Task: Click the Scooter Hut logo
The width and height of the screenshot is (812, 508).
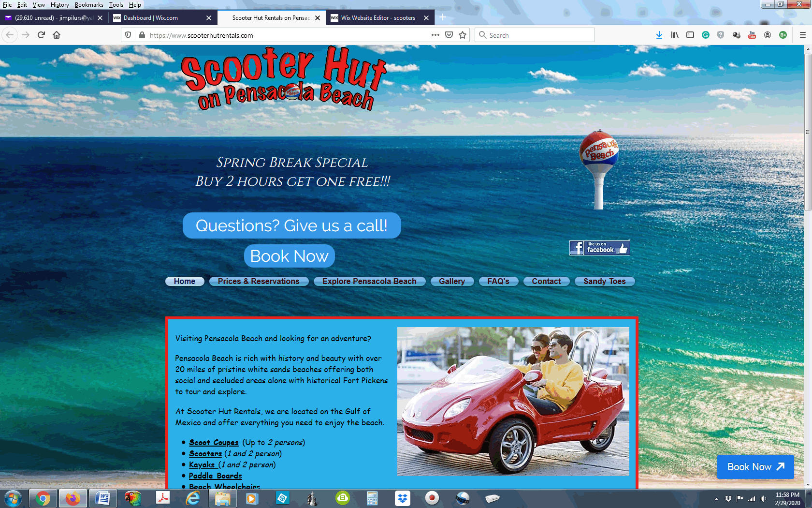Action: [284, 78]
